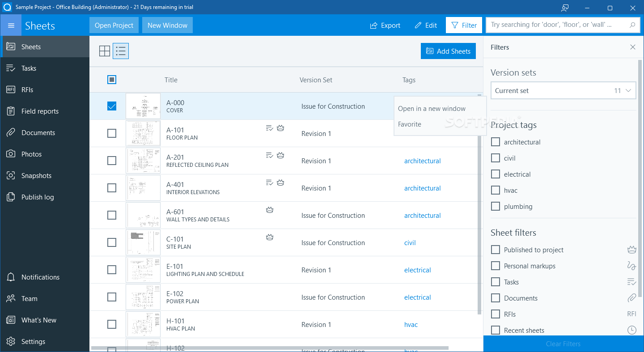The image size is (644, 352).
Task: Open Notifications from the sidebar
Action: pyautogui.click(x=40, y=277)
